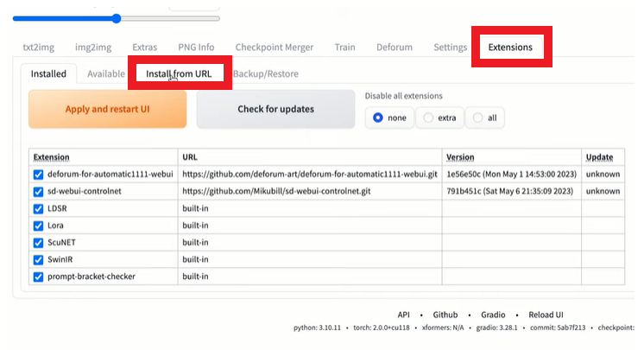Click version 1e56e50c cell
This screenshot has height=350, width=644.
pyautogui.click(x=511, y=175)
